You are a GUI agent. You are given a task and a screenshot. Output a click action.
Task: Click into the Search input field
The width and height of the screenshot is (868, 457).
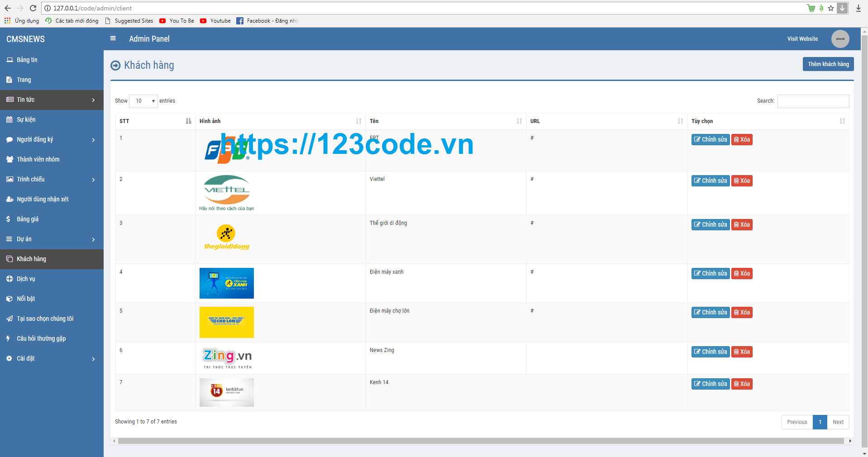tap(813, 101)
